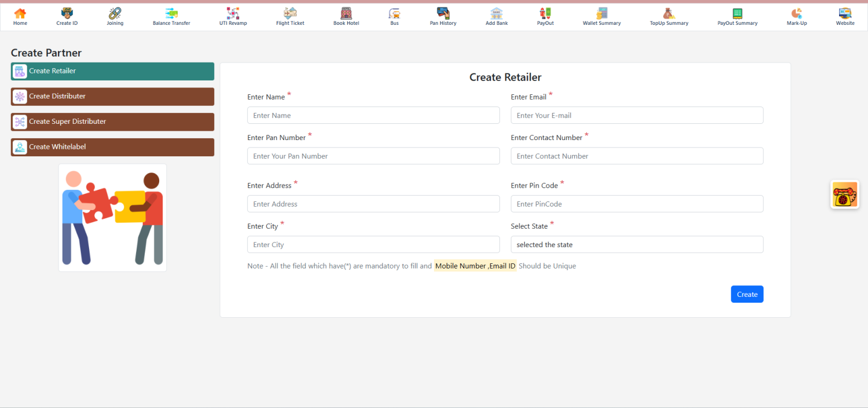Click the Mark-Up icon
Screen dimensions: 868x408
click(797, 13)
